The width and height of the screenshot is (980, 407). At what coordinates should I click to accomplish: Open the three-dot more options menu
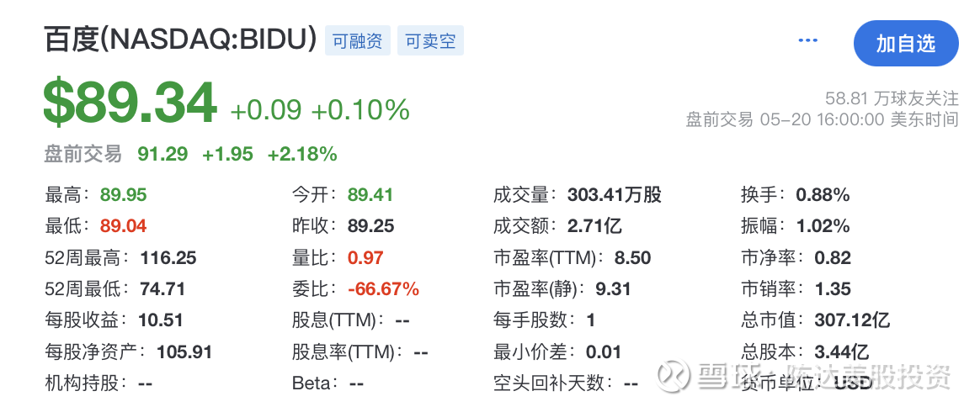click(x=808, y=41)
